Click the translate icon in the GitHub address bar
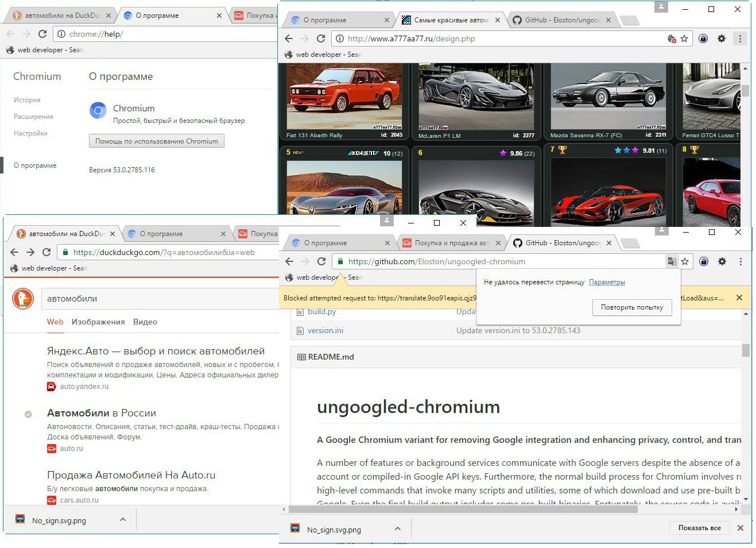 (x=672, y=261)
